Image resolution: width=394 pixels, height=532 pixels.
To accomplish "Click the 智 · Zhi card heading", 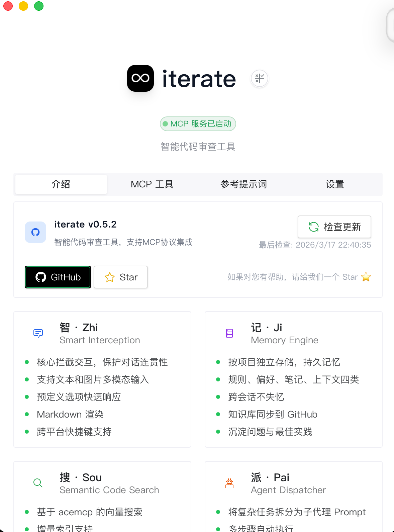I will click(79, 327).
